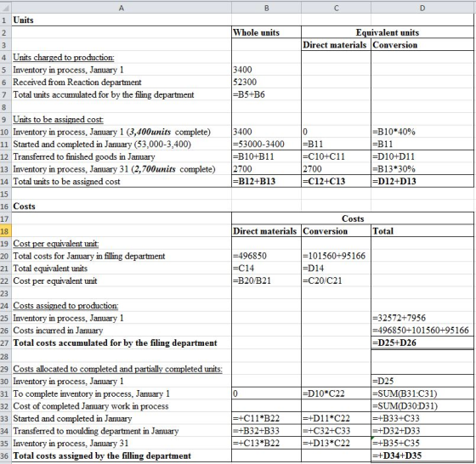Select column A header

(x=122, y=8)
